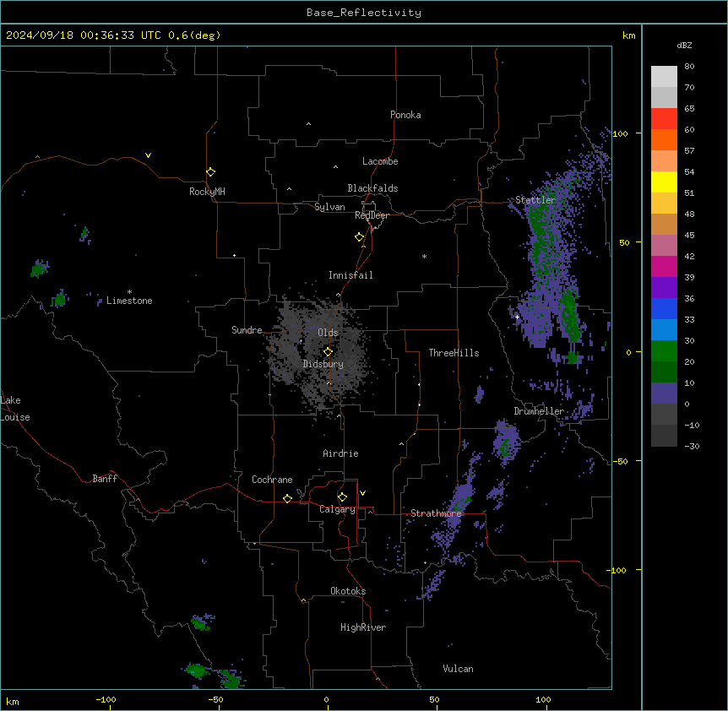The image size is (728, 711).
Task: Click the -100 tick on the bottom axis
Action: (106, 699)
